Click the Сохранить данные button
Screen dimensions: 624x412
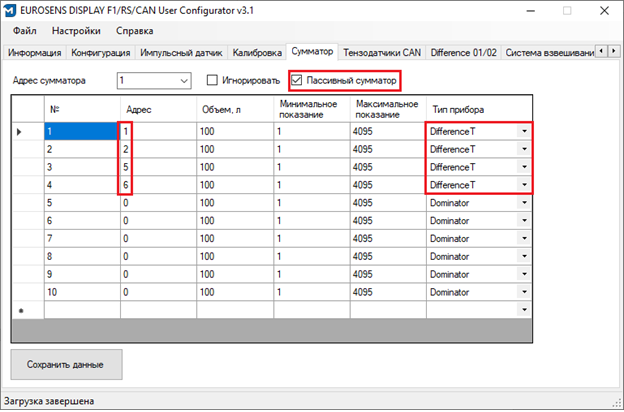coord(66,365)
